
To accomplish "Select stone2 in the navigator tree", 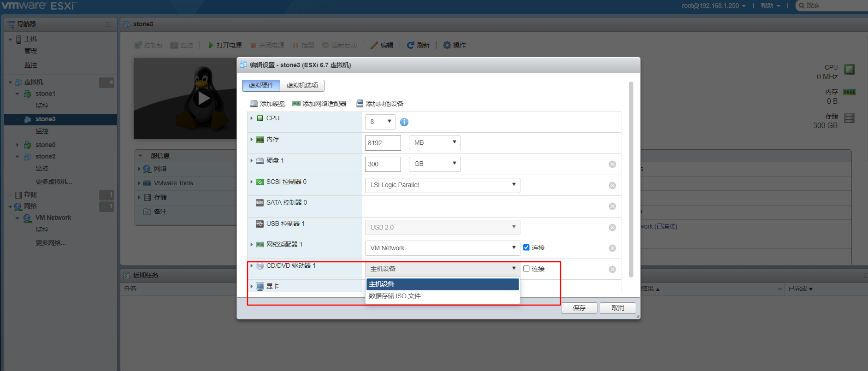I will (45, 157).
